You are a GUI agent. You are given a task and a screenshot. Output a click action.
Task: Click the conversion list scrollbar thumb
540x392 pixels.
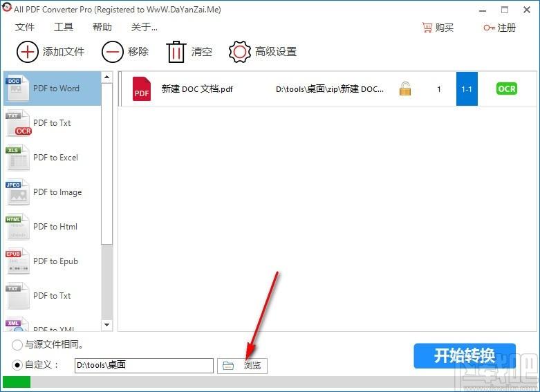tap(106, 164)
